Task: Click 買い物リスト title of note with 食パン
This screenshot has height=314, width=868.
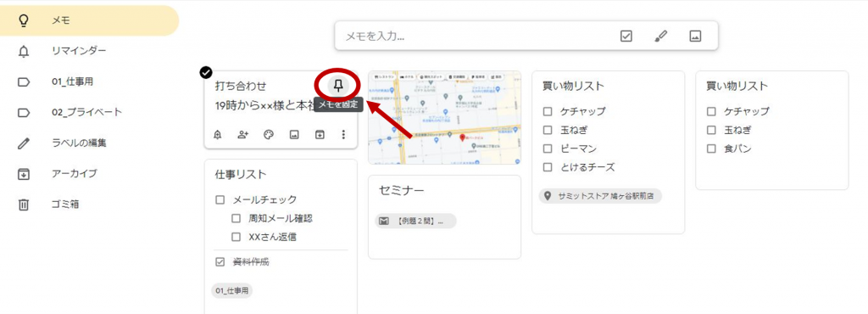Action: pos(737,87)
